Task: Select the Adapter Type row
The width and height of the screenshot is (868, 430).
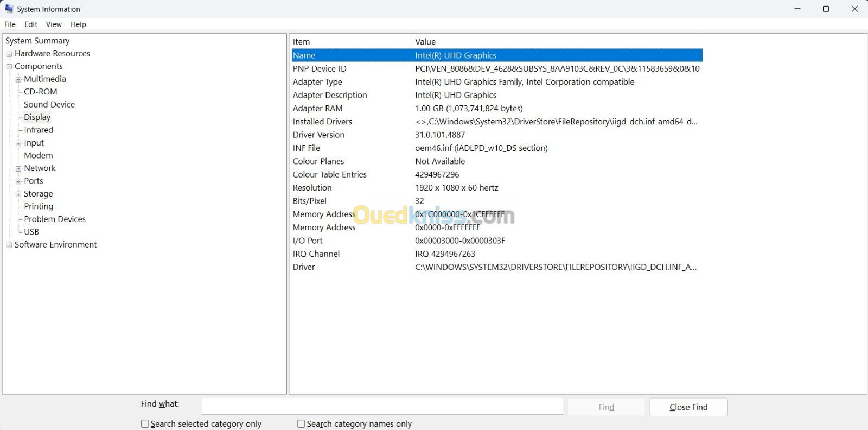Action: (497, 82)
